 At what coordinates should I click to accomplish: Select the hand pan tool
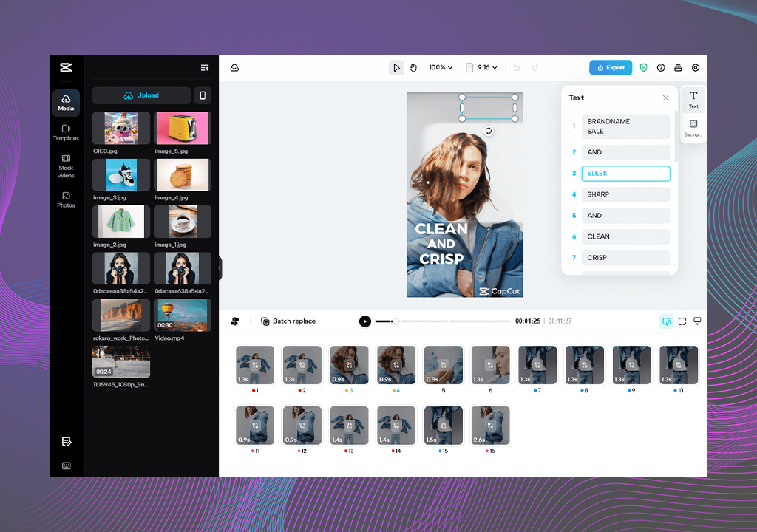click(x=413, y=67)
